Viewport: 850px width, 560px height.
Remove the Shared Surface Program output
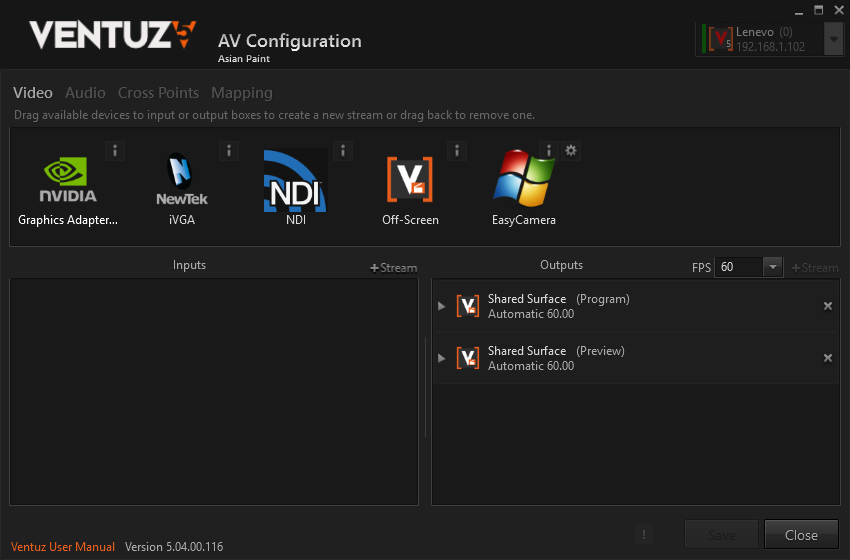click(827, 306)
